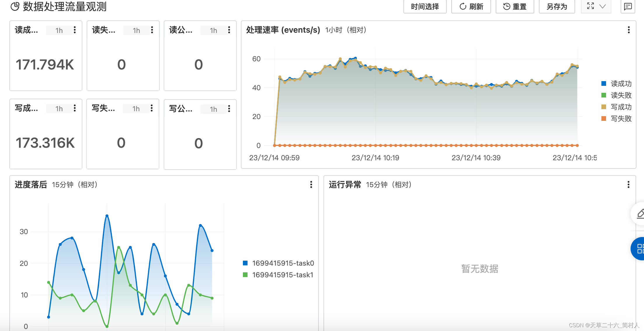Open menu for 写失败 stat card
The image size is (644, 331).
152,108
